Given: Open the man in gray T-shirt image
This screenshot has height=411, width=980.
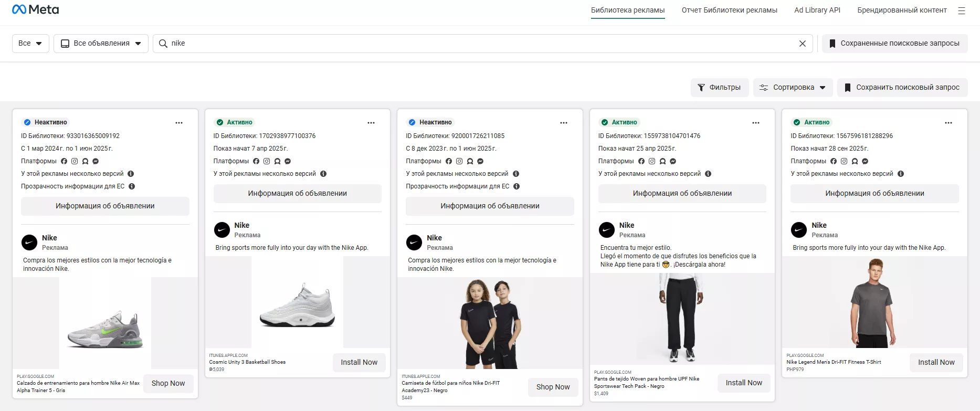Looking at the screenshot, I should click(x=874, y=302).
